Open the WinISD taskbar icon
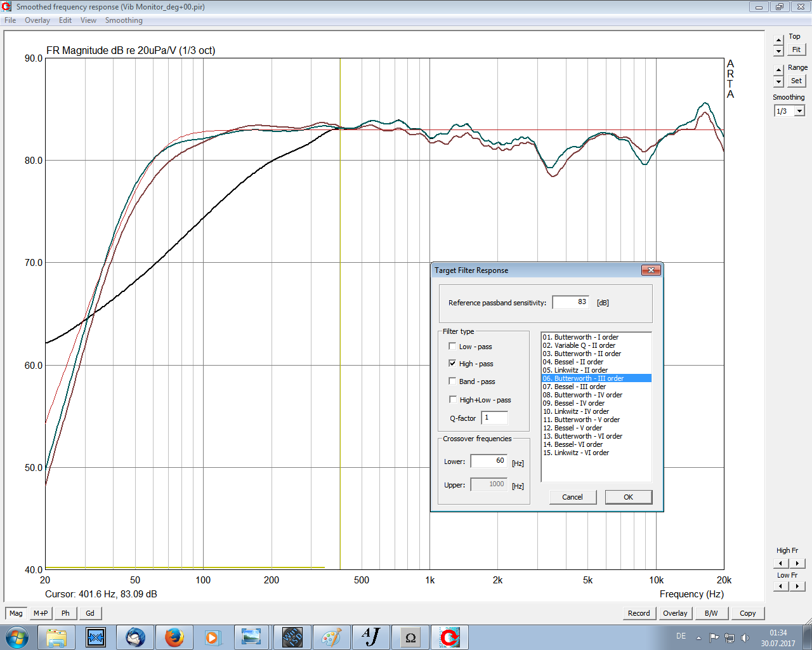This screenshot has width=812, height=650. 292,637
